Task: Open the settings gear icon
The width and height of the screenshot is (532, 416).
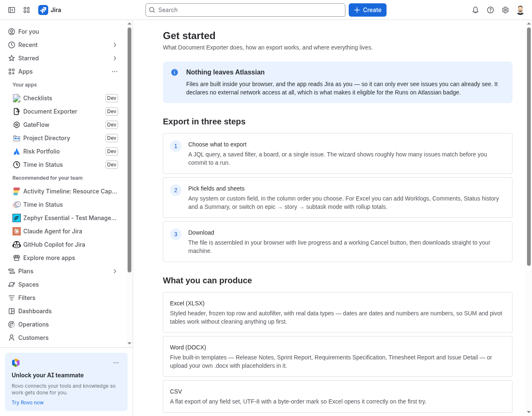Action: coord(505,10)
